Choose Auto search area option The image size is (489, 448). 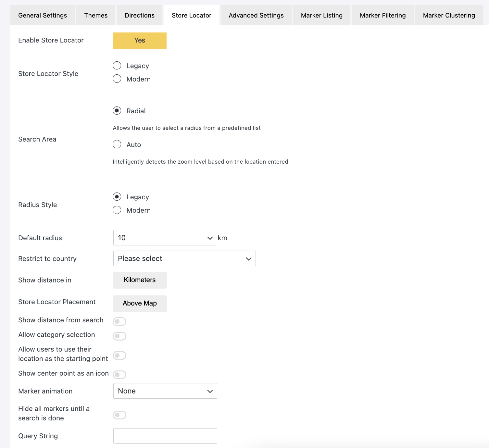click(117, 144)
